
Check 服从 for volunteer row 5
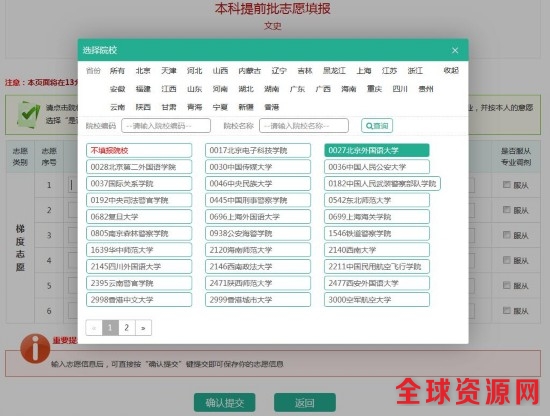click(x=506, y=285)
